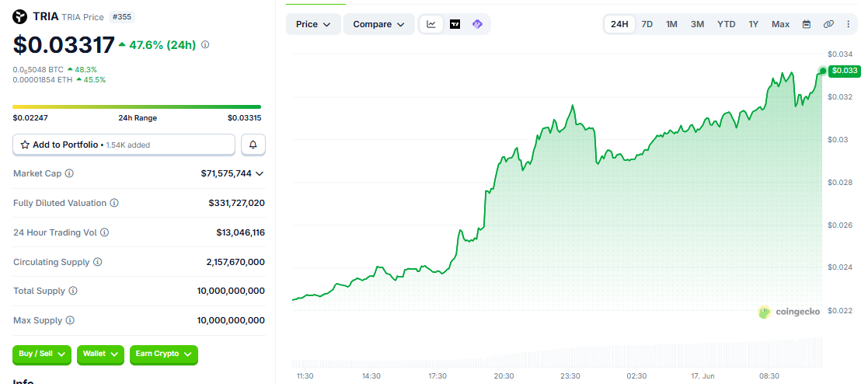
Task: Click the $0.033 current price marker
Action: [845, 71]
